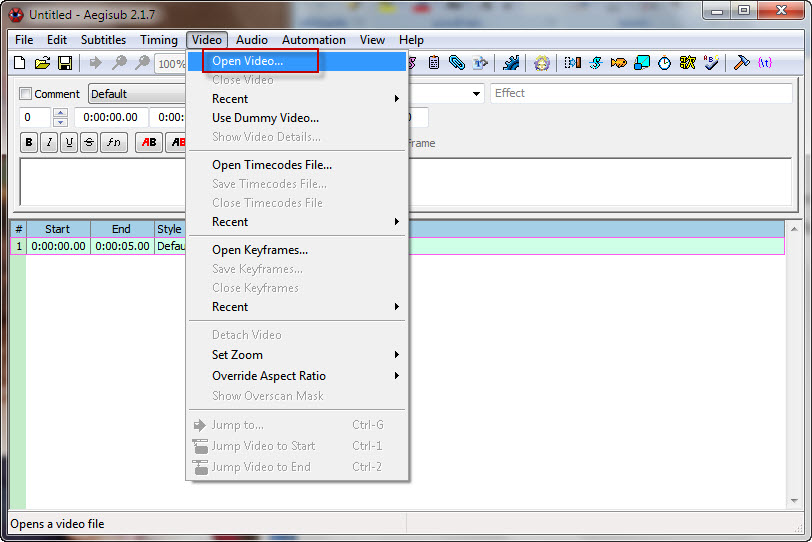This screenshot has width=812, height=542.
Task: Click the Video menu title
Action: click(x=207, y=40)
